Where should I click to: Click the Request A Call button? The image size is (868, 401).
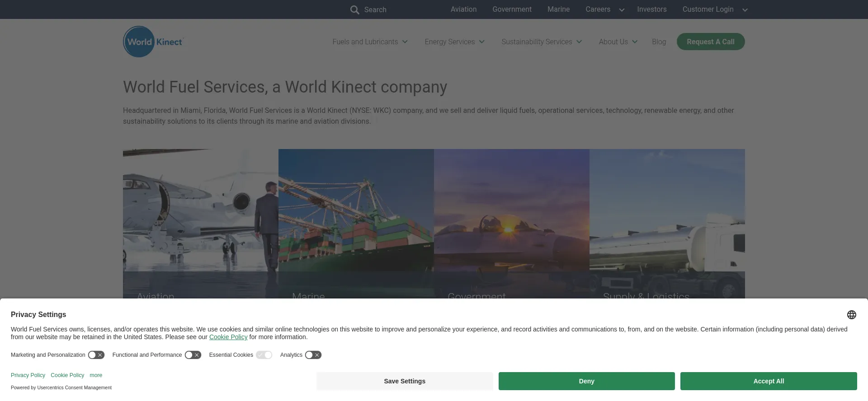point(711,42)
